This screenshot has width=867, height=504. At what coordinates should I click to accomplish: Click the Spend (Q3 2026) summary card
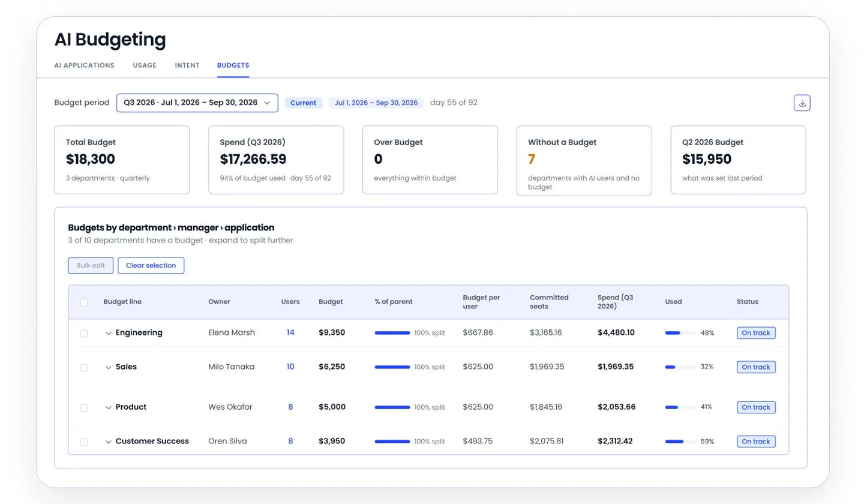pyautogui.click(x=276, y=160)
